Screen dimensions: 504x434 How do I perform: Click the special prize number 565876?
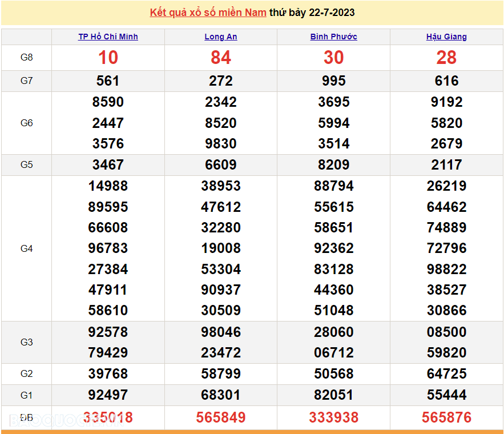click(x=446, y=417)
